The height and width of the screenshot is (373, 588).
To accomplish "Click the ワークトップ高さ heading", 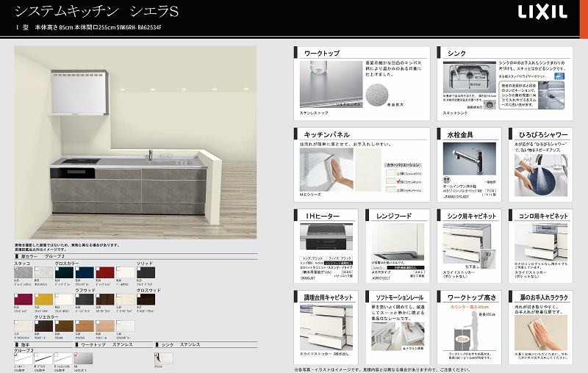I will tap(471, 297).
